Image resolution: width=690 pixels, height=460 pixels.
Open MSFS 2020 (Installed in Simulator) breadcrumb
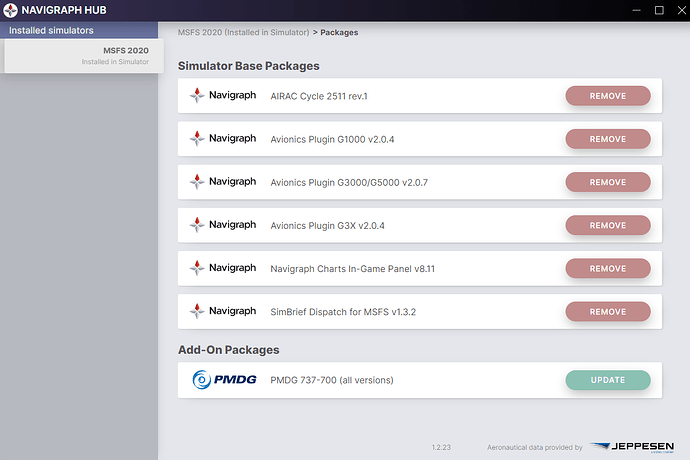[x=243, y=33]
